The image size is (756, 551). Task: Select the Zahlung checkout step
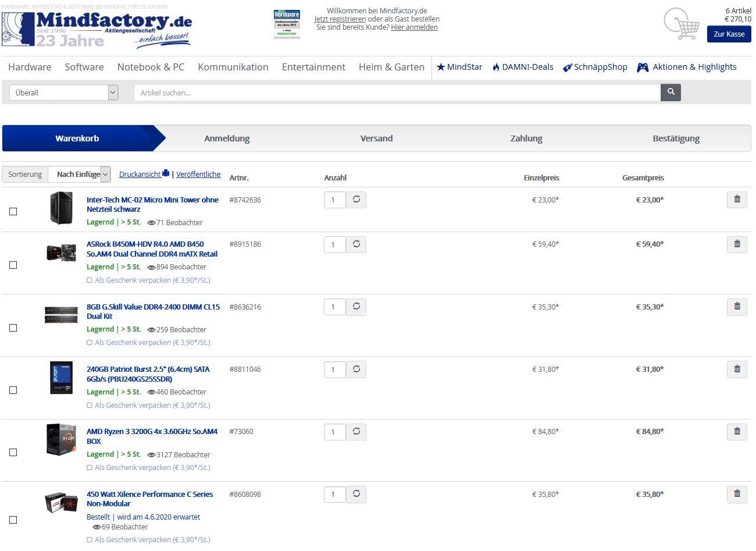[x=526, y=138]
